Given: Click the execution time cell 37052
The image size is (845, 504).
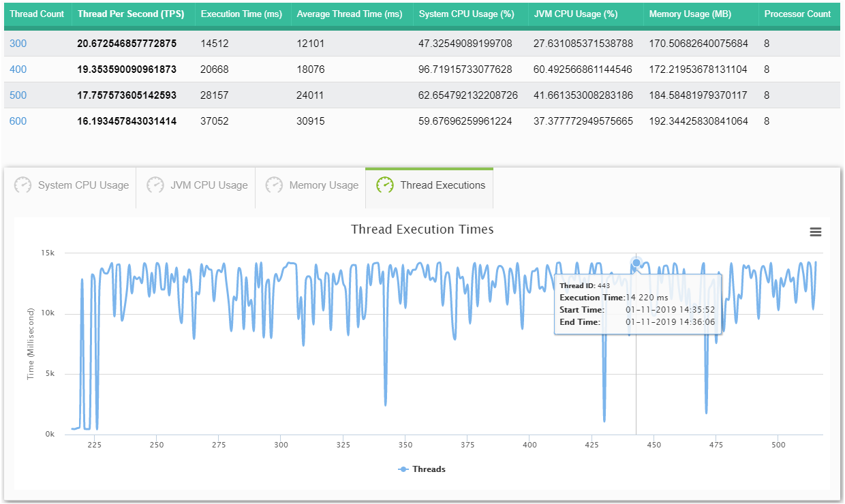Looking at the screenshot, I should click(x=215, y=121).
